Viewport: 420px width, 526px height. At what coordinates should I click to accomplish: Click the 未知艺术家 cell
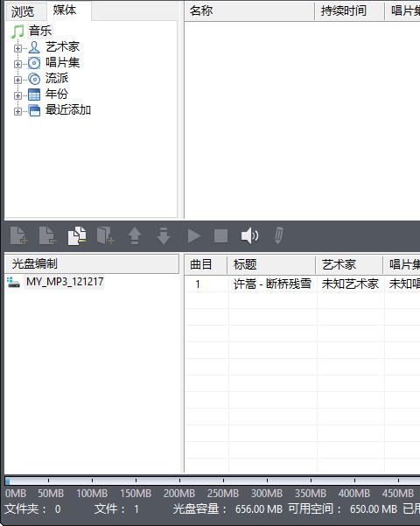coord(350,284)
